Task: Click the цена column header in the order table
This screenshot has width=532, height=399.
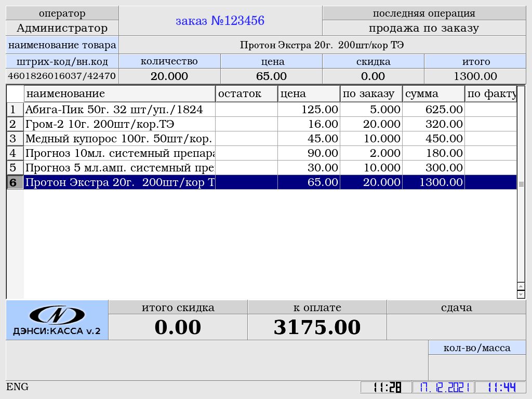Action: point(309,94)
